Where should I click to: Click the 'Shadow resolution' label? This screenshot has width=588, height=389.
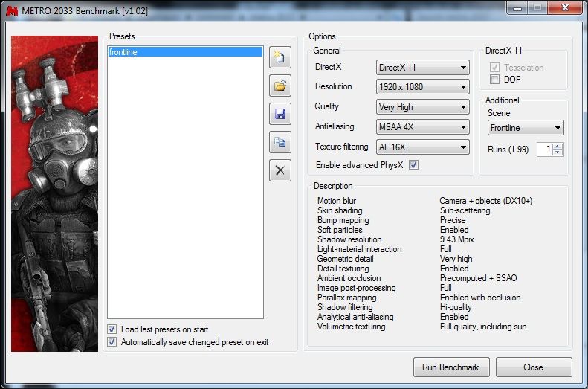pyautogui.click(x=349, y=239)
